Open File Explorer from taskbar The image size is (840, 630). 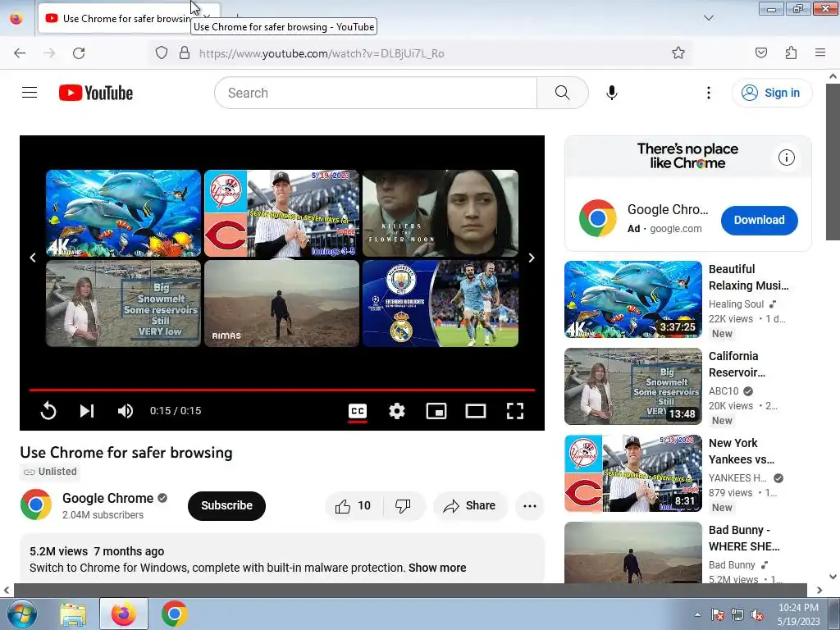click(73, 614)
